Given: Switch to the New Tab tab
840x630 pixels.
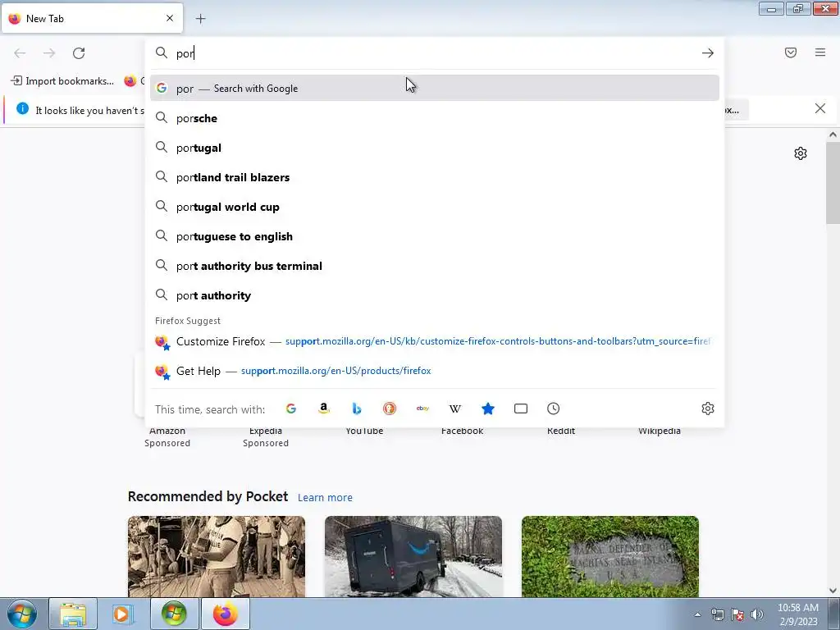Looking at the screenshot, I should [92, 18].
